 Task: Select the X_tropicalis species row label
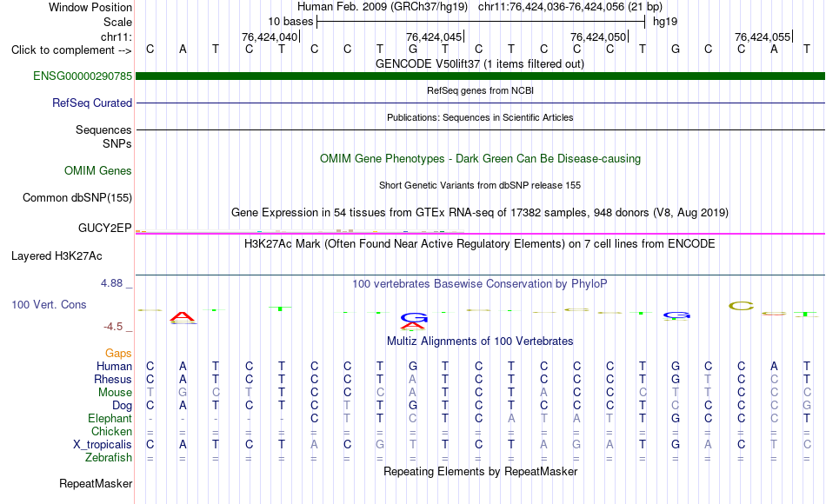click(x=103, y=445)
